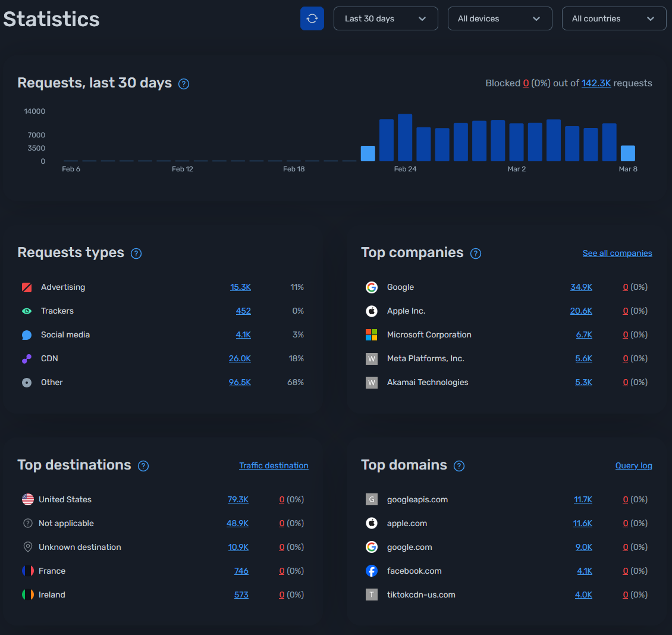Open the Last 30 days time range dropdown
The width and height of the screenshot is (672, 635).
coord(385,18)
